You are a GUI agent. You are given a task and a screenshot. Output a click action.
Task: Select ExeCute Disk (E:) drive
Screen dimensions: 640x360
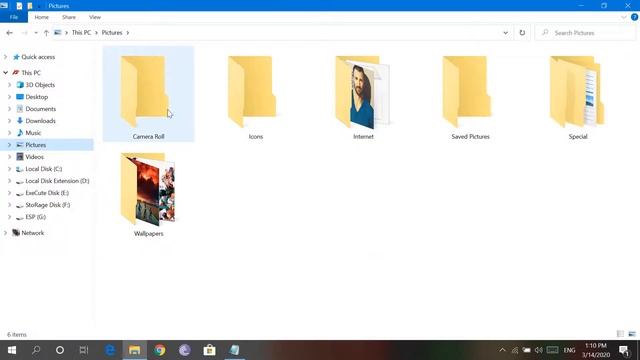click(47, 193)
